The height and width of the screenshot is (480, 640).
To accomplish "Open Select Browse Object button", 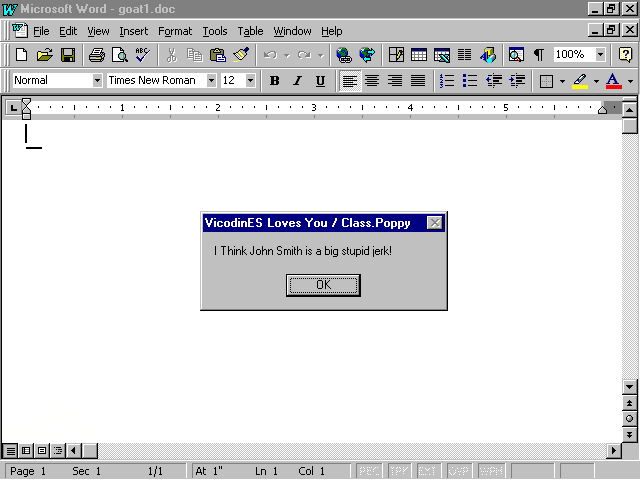I will click(629, 418).
